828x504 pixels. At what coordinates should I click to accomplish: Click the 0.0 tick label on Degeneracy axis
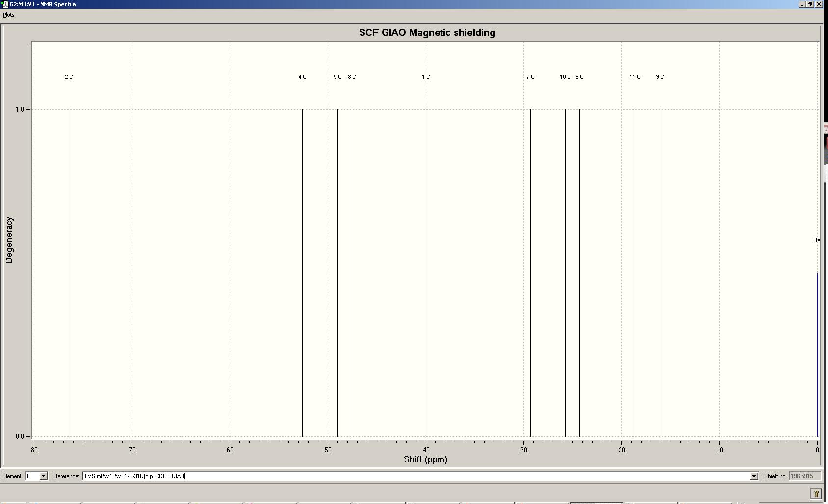[20, 436]
